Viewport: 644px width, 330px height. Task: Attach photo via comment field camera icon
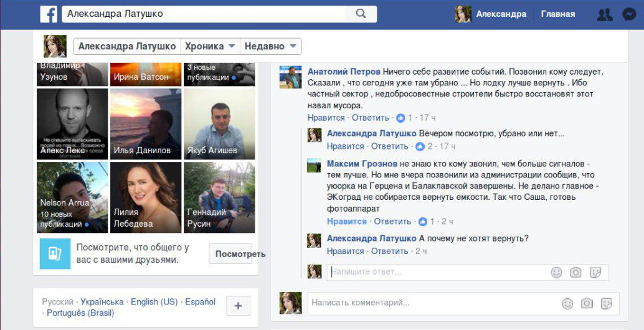click(587, 303)
